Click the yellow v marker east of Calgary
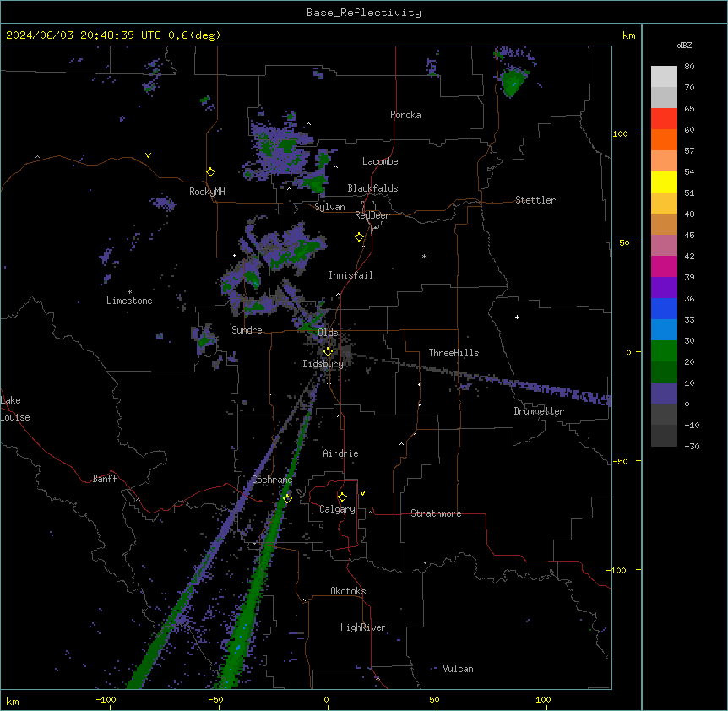Screen dimensions: 728x711 362,493
